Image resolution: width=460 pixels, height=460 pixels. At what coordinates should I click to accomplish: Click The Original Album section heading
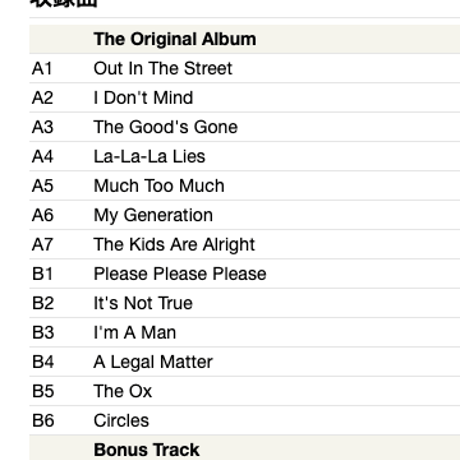(x=175, y=39)
